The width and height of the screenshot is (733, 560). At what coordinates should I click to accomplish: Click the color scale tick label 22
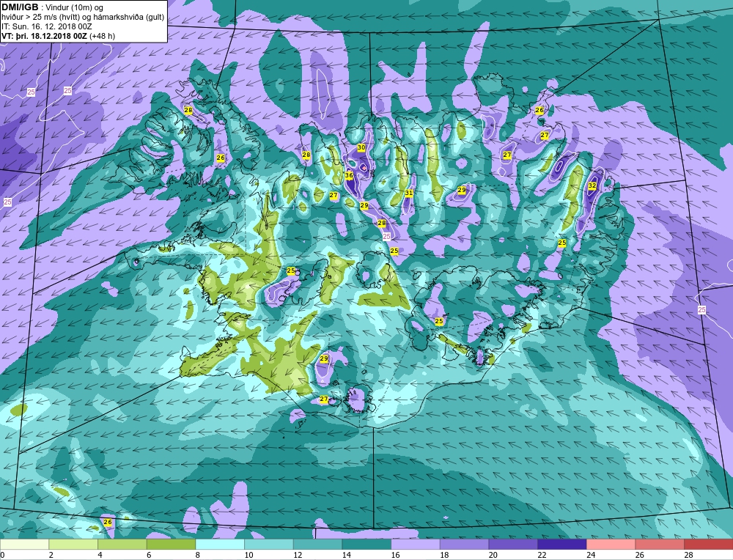click(x=542, y=555)
